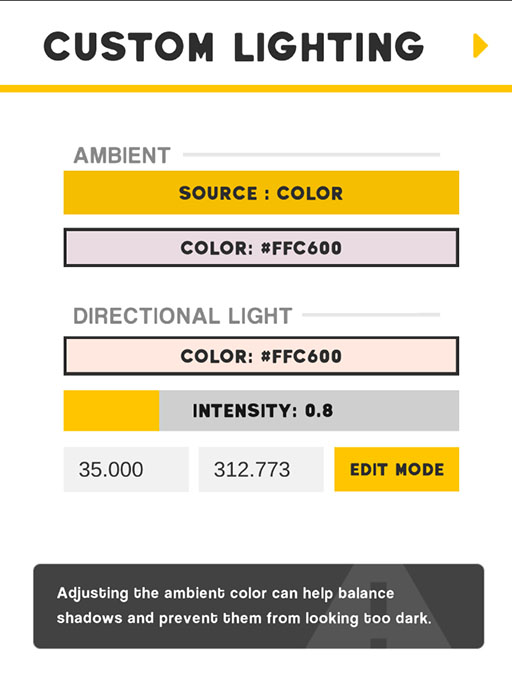Screen dimensions: 512x675
Task: Click the dark tip box's empty left margin
Action: point(45,606)
